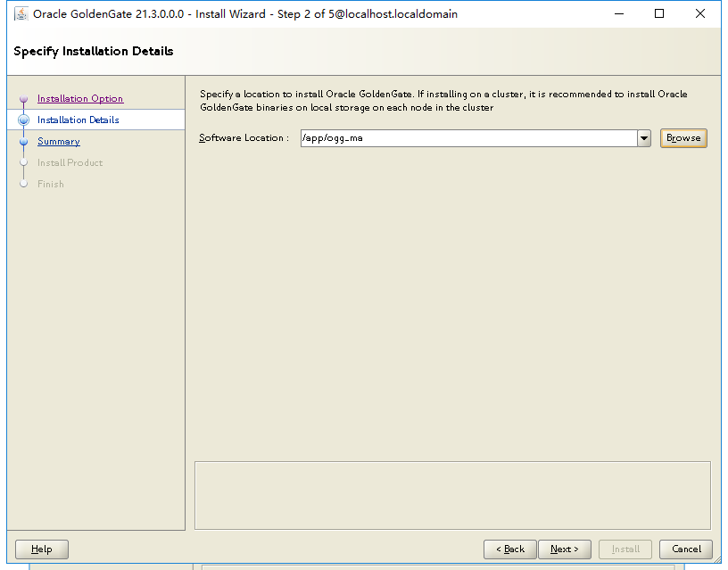Click the Finish step label
This screenshot has height=570, width=728.
pyautogui.click(x=51, y=184)
